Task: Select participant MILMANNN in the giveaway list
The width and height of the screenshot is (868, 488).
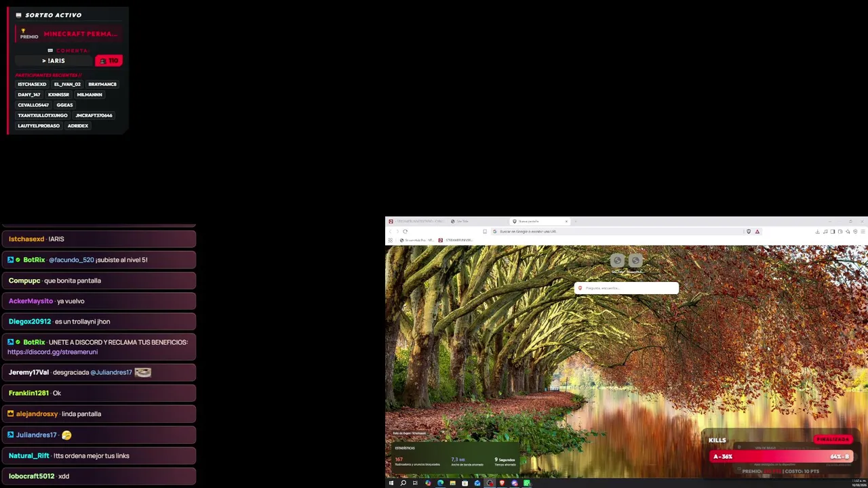Action: (90, 95)
